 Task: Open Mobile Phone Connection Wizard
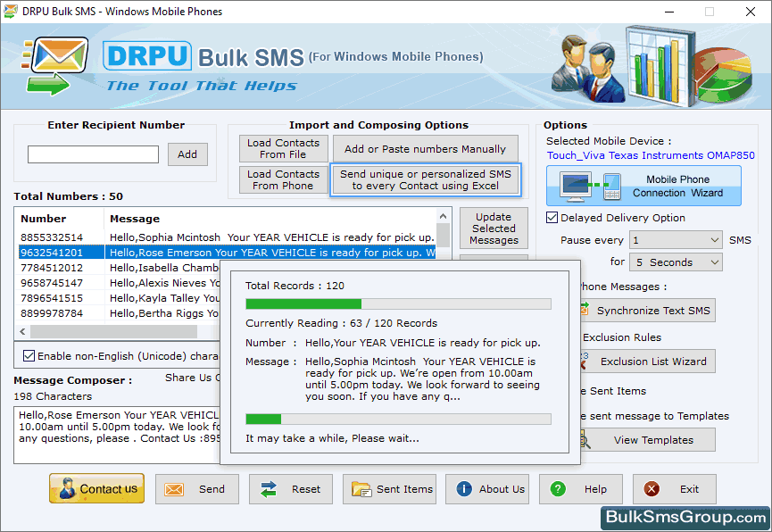click(x=643, y=186)
